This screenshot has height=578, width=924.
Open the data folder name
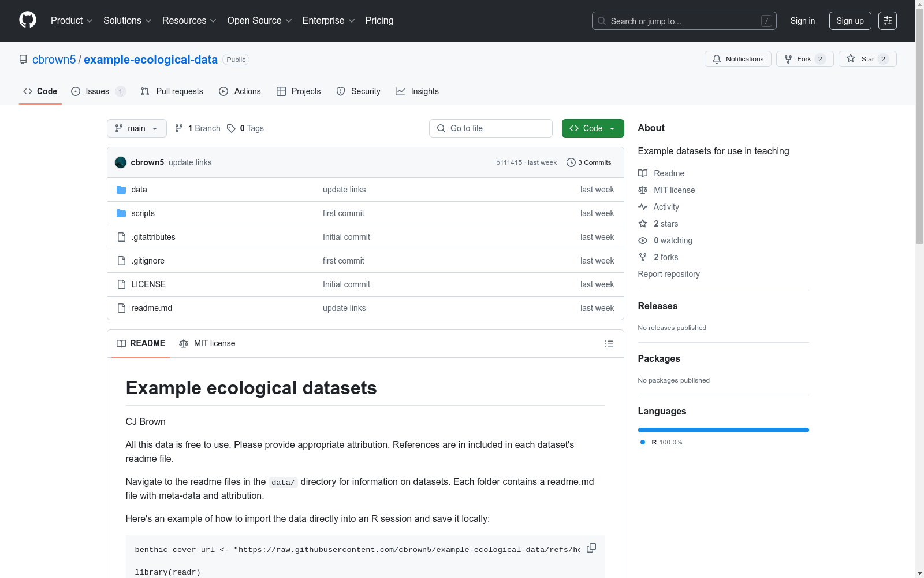(139, 190)
